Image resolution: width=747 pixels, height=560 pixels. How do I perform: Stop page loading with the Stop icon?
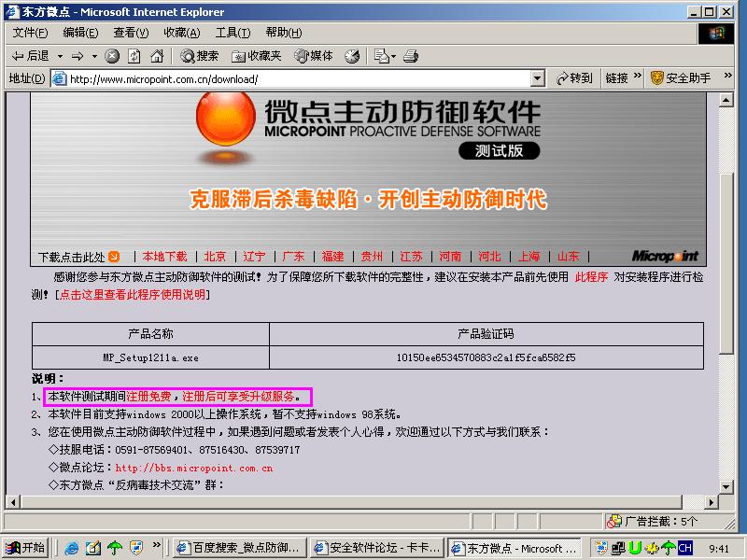point(112,56)
